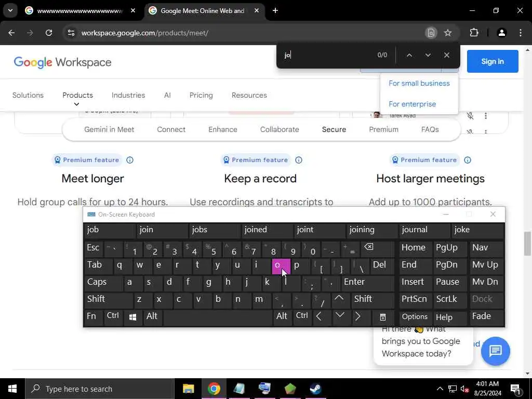The height and width of the screenshot is (399, 532).
Task: Open on-screen keyboard Options
Action: 415,317
